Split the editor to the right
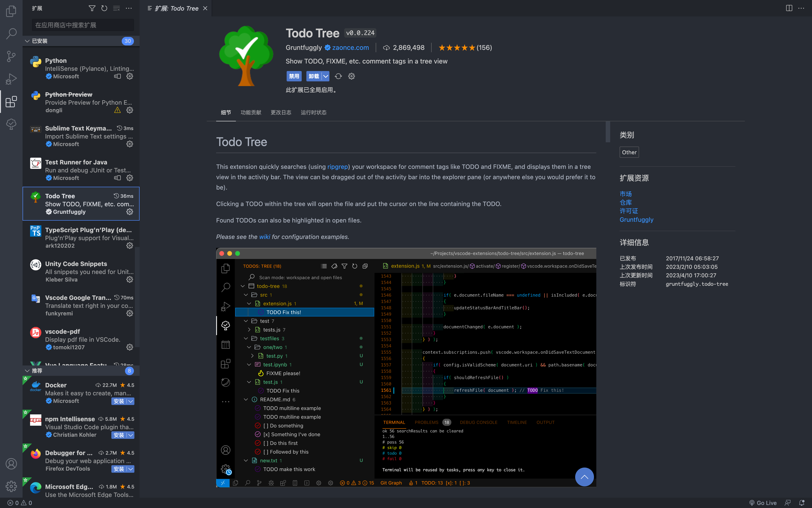This screenshot has width=812, height=508. tap(789, 8)
